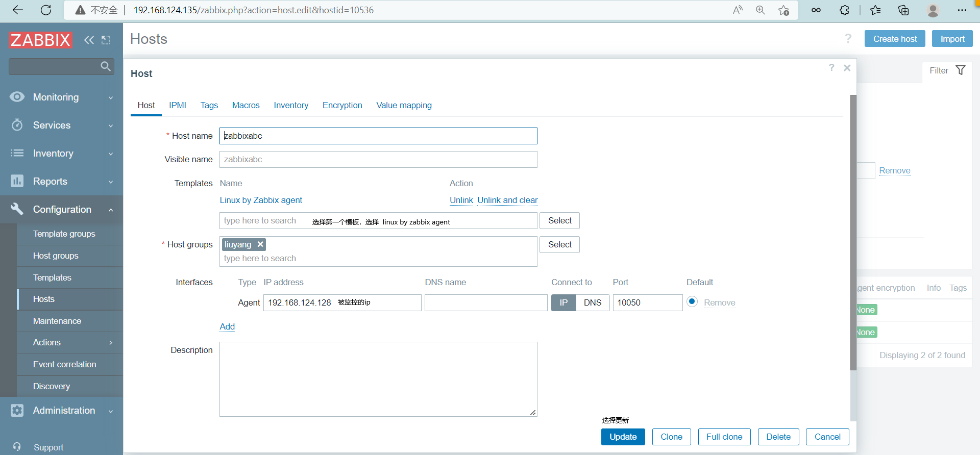Open the browser profile avatar
The image size is (980, 455).
point(933,10)
